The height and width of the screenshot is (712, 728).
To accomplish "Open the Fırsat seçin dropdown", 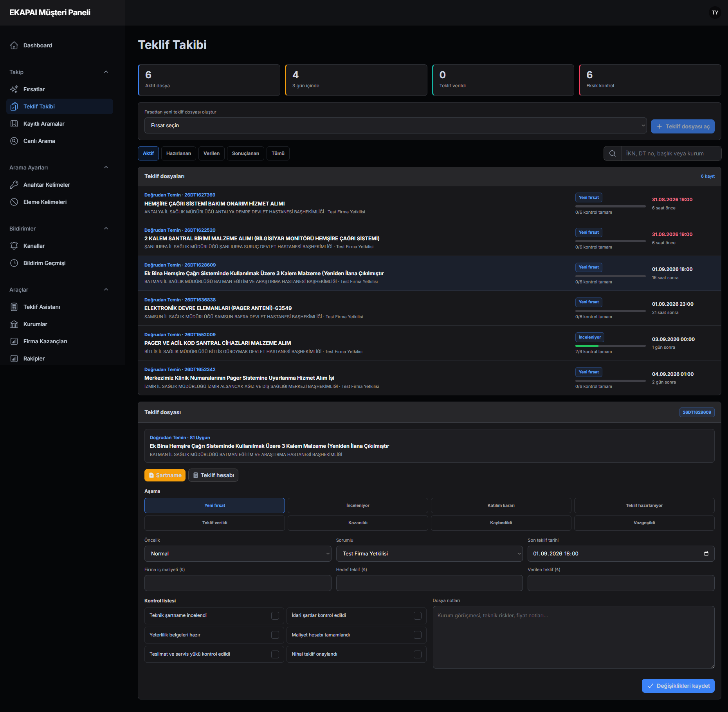I will point(395,125).
